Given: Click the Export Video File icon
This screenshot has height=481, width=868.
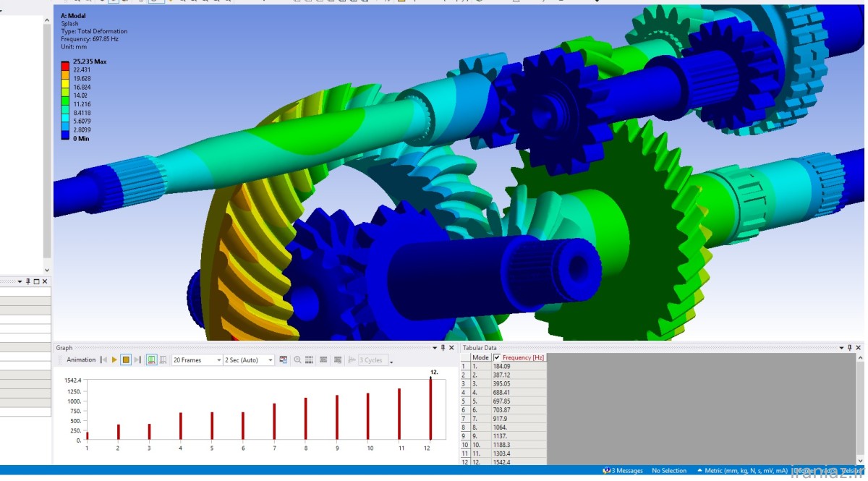Looking at the screenshot, I should click(x=284, y=360).
